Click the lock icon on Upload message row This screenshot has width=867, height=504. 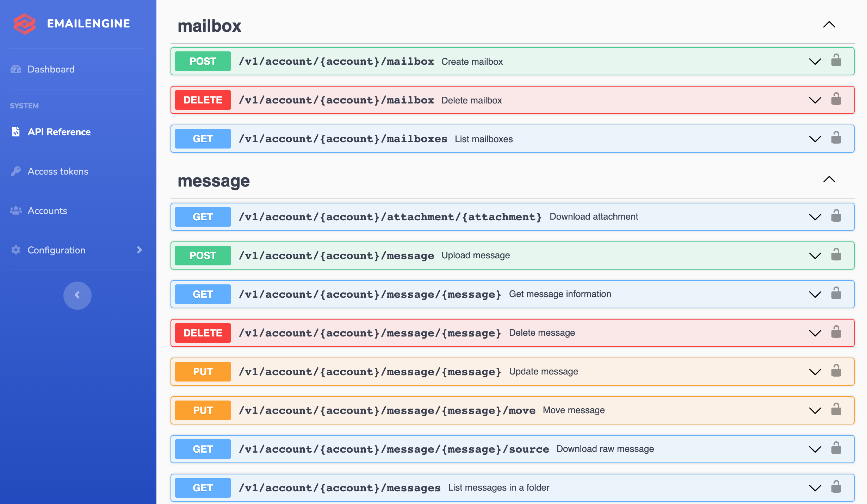point(836,255)
